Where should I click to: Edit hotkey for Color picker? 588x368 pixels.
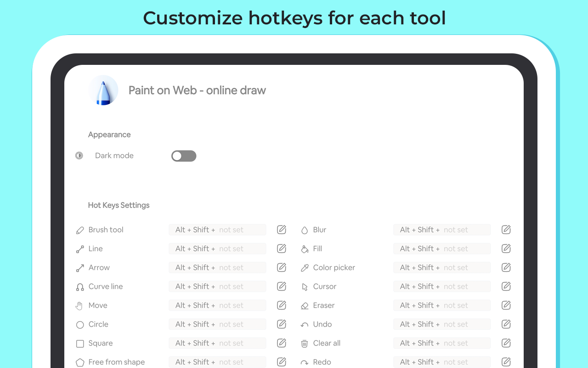(x=506, y=267)
